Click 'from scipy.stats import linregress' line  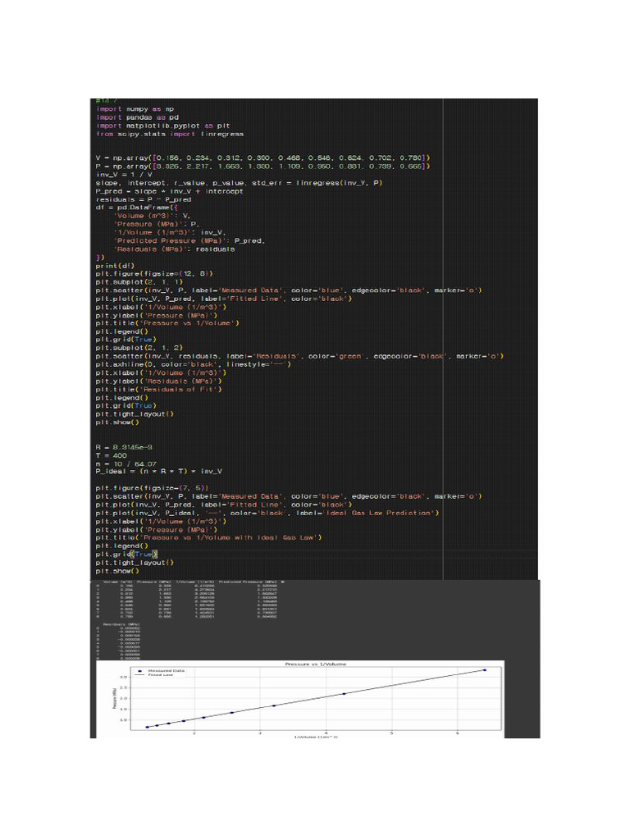[170, 134]
